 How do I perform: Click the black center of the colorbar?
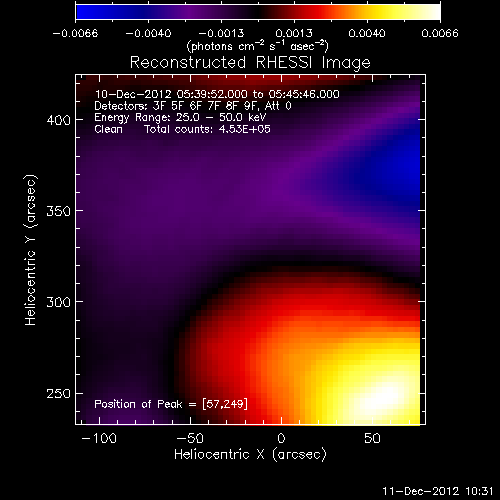coord(257,12)
